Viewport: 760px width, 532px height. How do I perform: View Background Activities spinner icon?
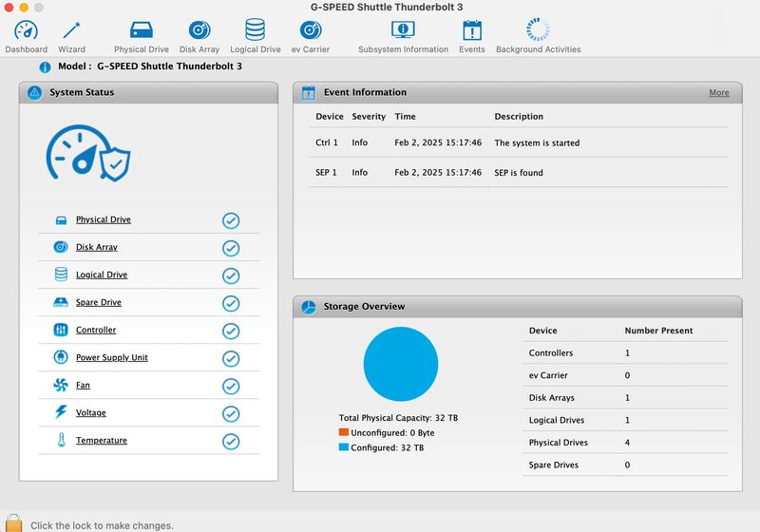point(538,31)
